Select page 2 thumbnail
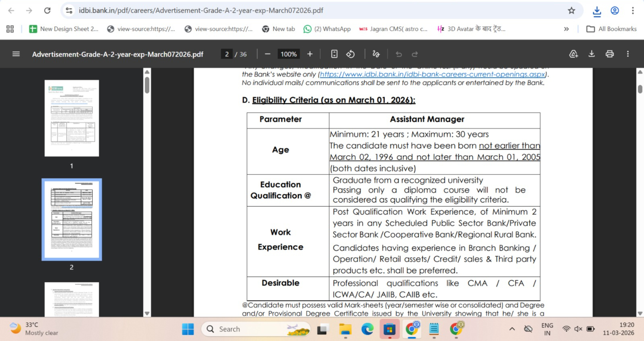Image resolution: width=644 pixels, height=341 pixels. [x=72, y=219]
